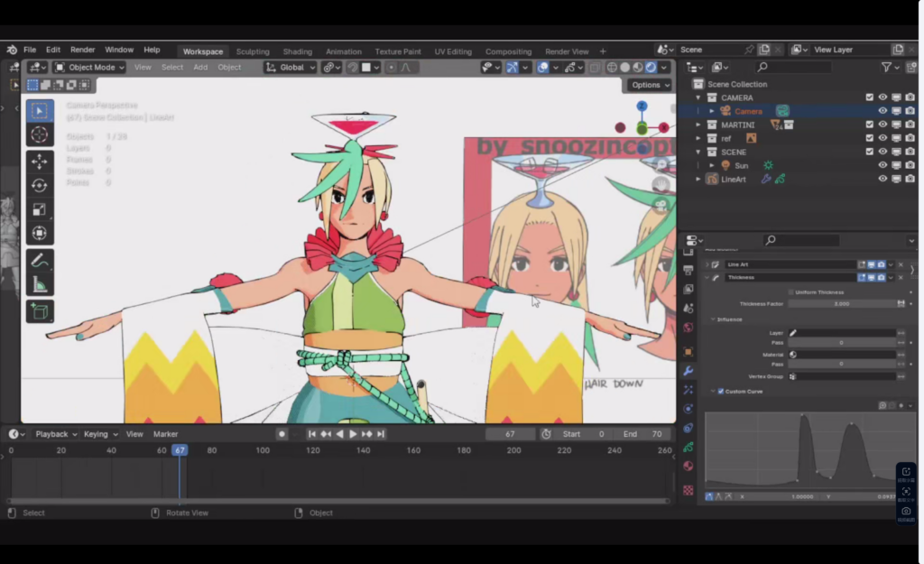
Task: Open the File menu
Action: pyautogui.click(x=30, y=51)
